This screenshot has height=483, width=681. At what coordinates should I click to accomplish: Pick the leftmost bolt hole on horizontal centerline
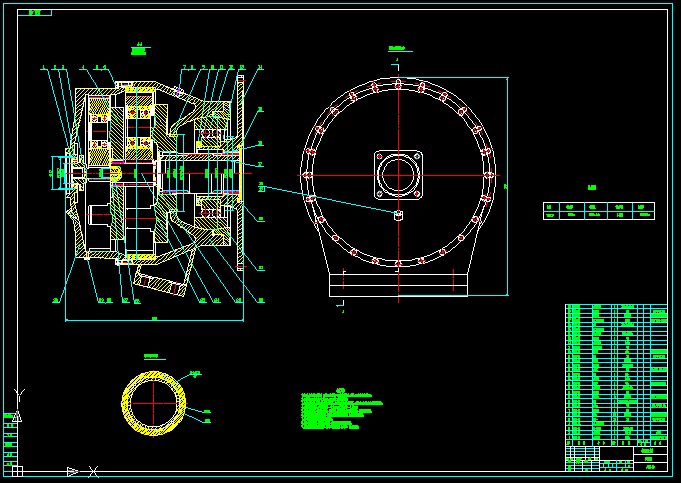coord(307,175)
